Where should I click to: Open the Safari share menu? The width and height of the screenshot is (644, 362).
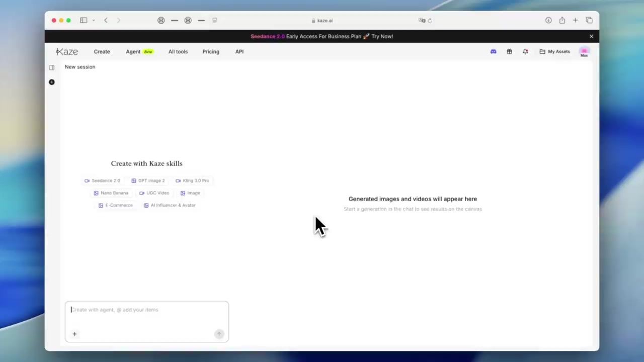point(562,20)
